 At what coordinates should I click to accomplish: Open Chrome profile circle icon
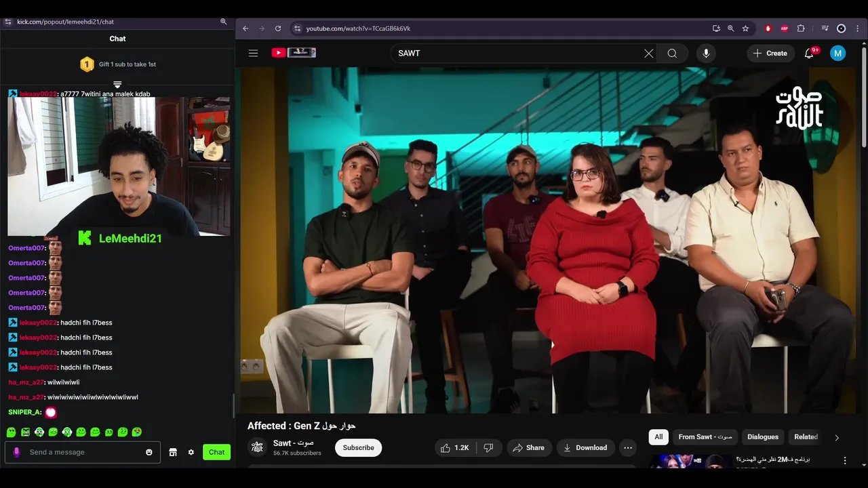tap(842, 28)
